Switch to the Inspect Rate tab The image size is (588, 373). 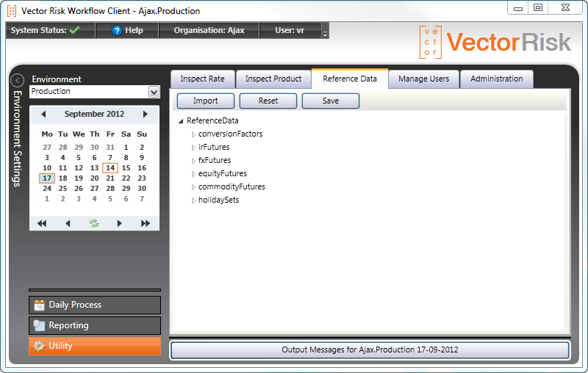click(203, 79)
